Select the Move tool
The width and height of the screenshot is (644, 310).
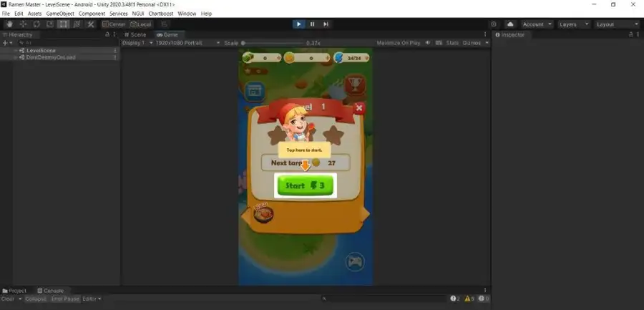pos(22,24)
